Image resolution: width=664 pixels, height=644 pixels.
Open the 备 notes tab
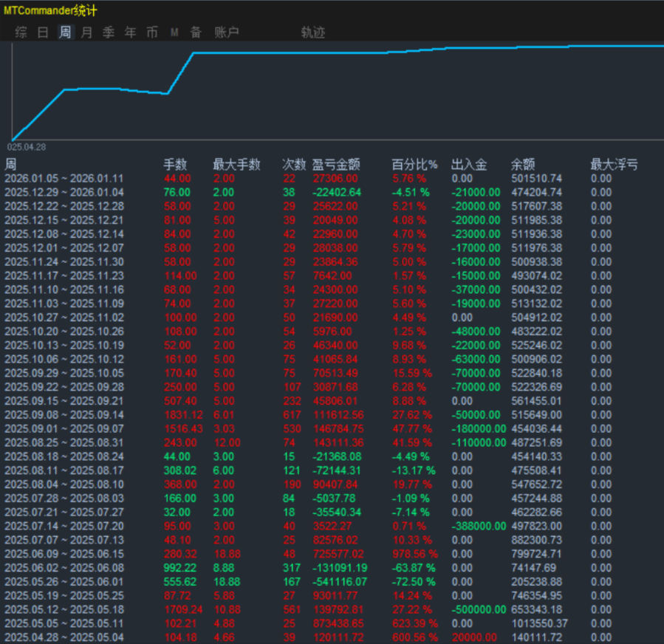pyautogui.click(x=196, y=32)
